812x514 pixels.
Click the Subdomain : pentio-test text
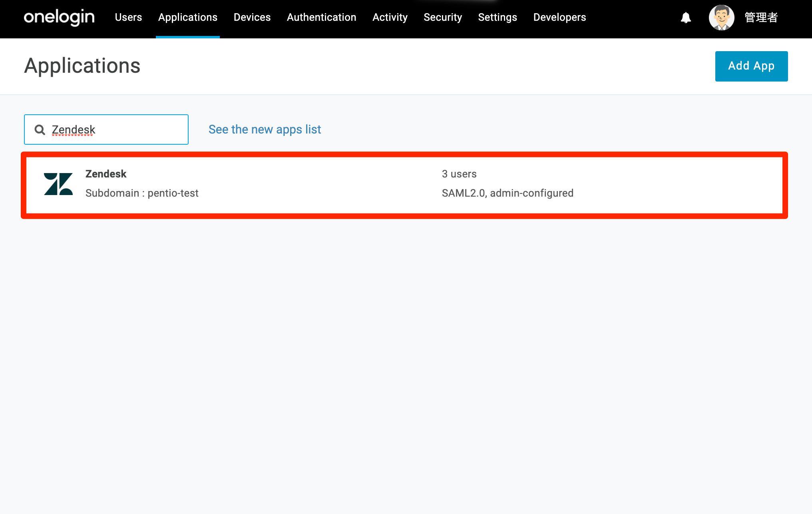pos(142,193)
